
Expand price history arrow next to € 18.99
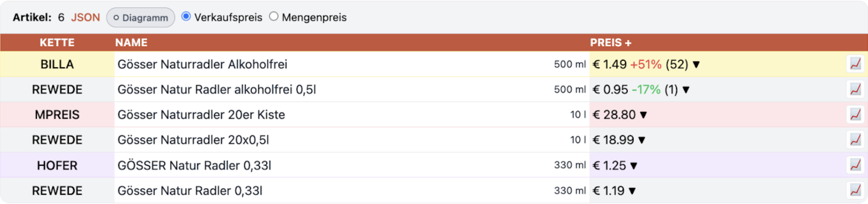tap(642, 140)
